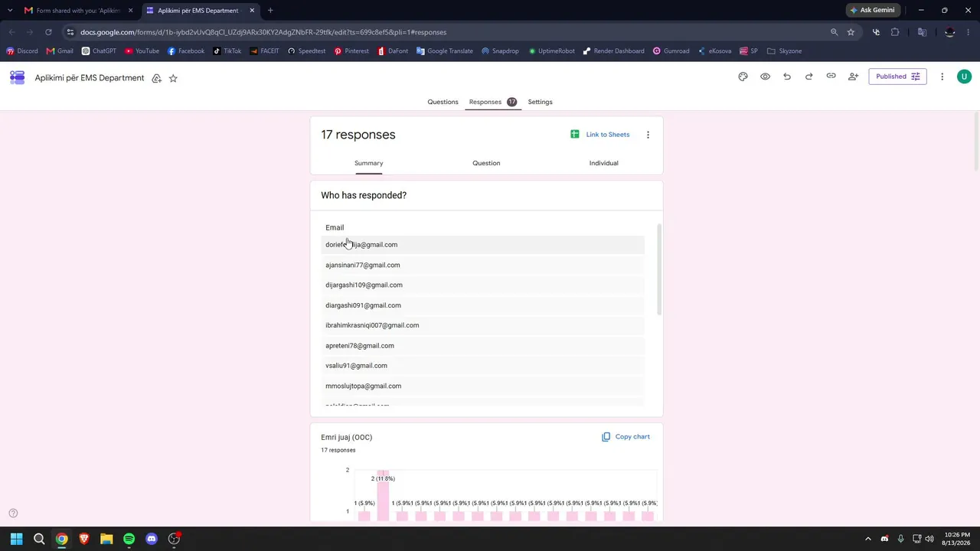Open Windows taskbar search
This screenshot has width=980, height=551.
(x=39, y=539)
